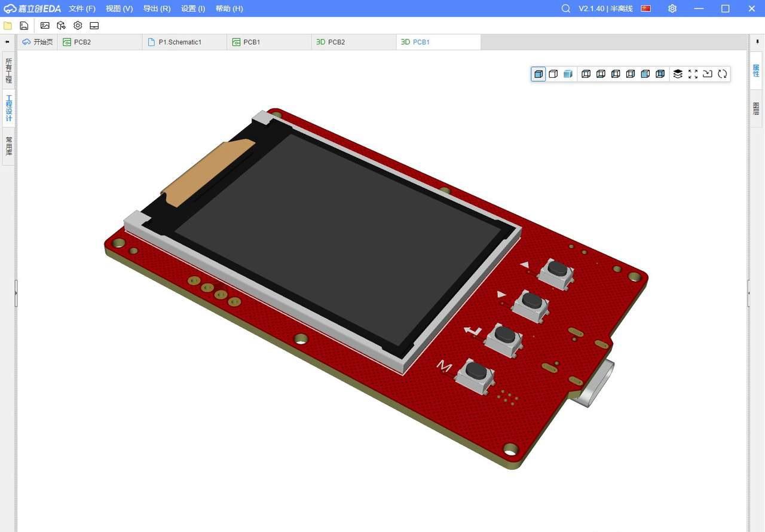Toggle the bottom panel icon in toolbar
765x532 pixels.
coord(94,26)
